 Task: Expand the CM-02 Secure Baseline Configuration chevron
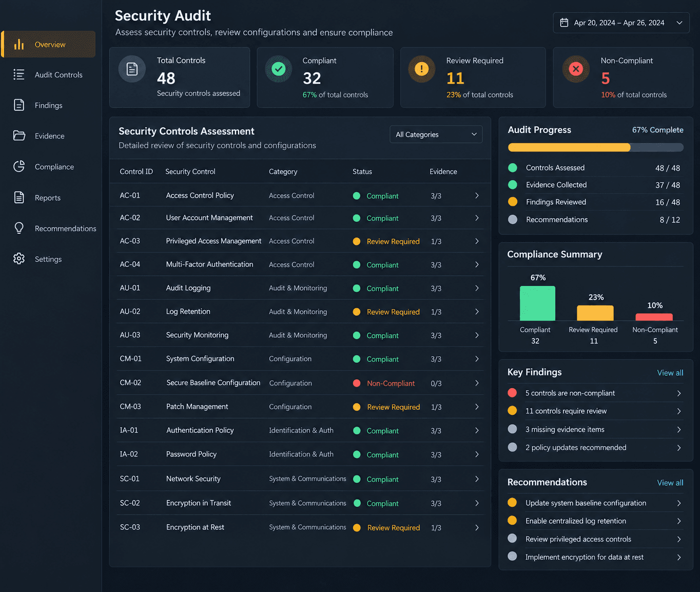pos(477,383)
